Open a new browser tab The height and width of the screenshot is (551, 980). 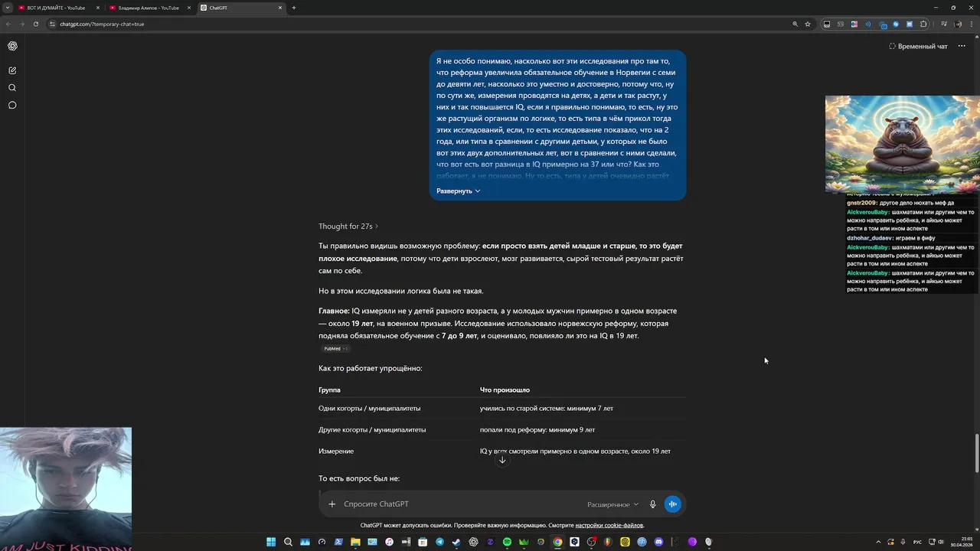pyautogui.click(x=293, y=8)
